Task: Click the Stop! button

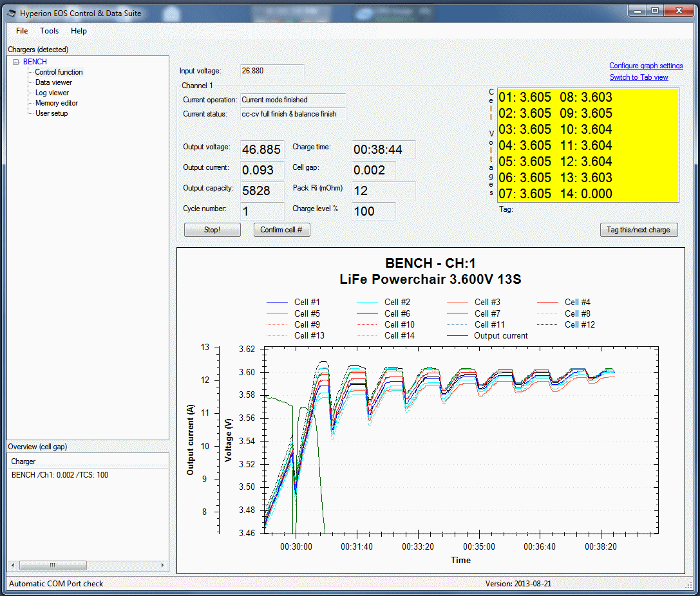Action: click(212, 230)
